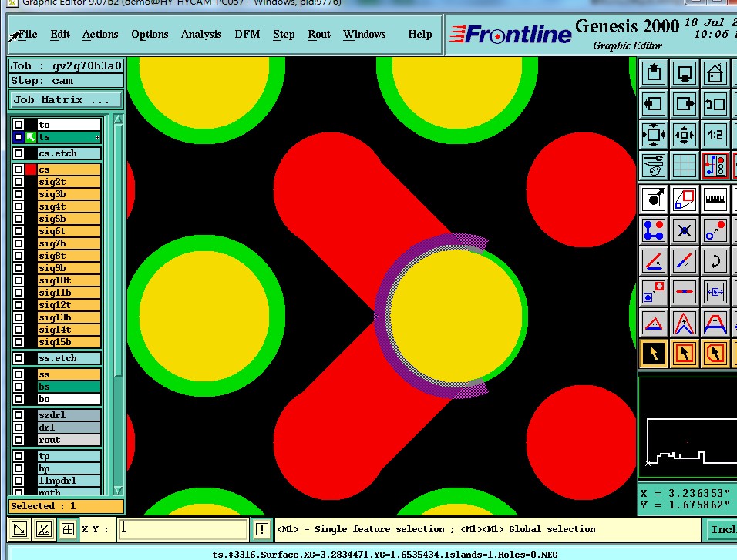Click the red-blue horizontal line break tool
Image resolution: width=737 pixels, height=560 pixels.
[x=685, y=292]
